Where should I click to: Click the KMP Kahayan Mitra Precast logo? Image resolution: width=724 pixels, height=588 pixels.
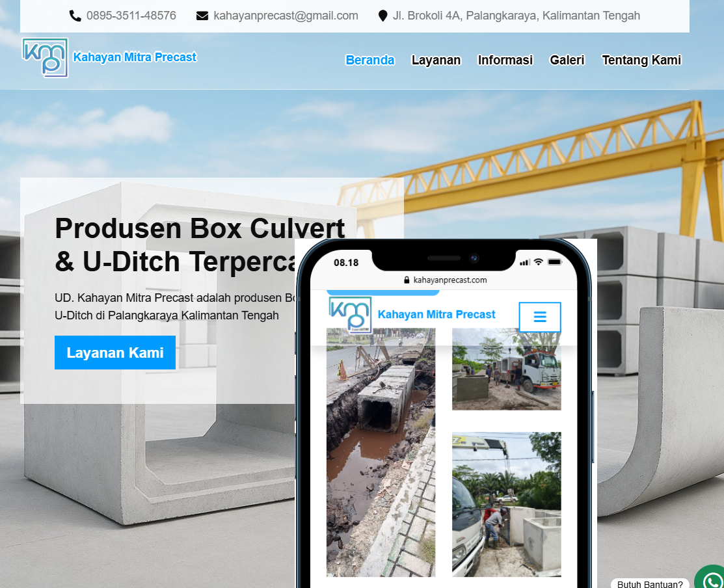(x=45, y=58)
